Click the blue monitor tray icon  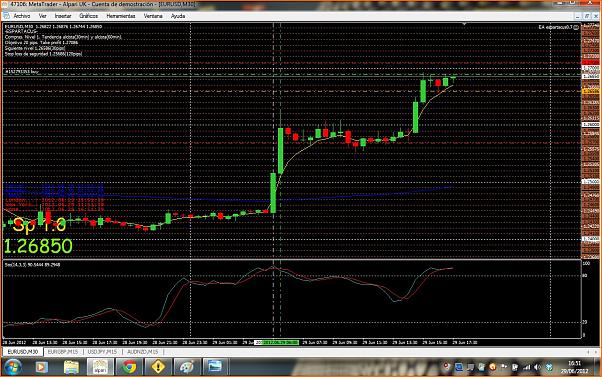(x=459, y=368)
